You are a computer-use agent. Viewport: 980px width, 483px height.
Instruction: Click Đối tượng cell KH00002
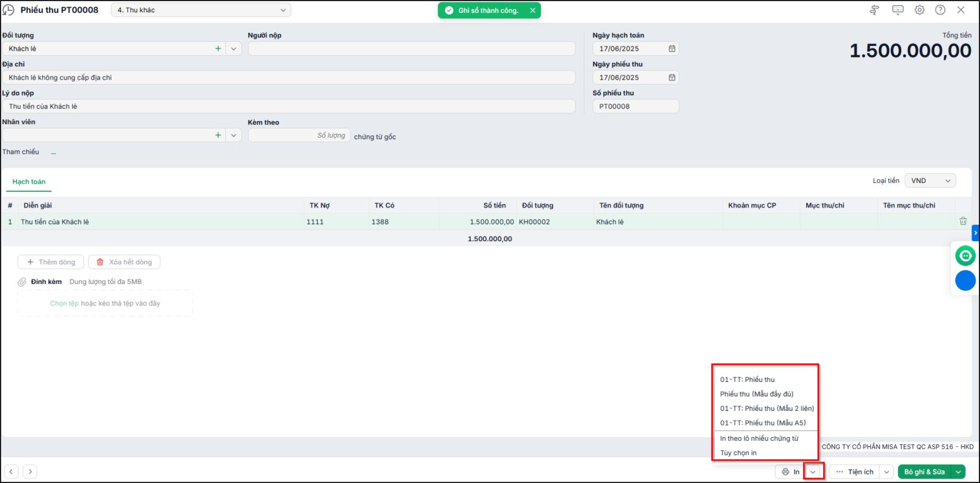(x=555, y=222)
